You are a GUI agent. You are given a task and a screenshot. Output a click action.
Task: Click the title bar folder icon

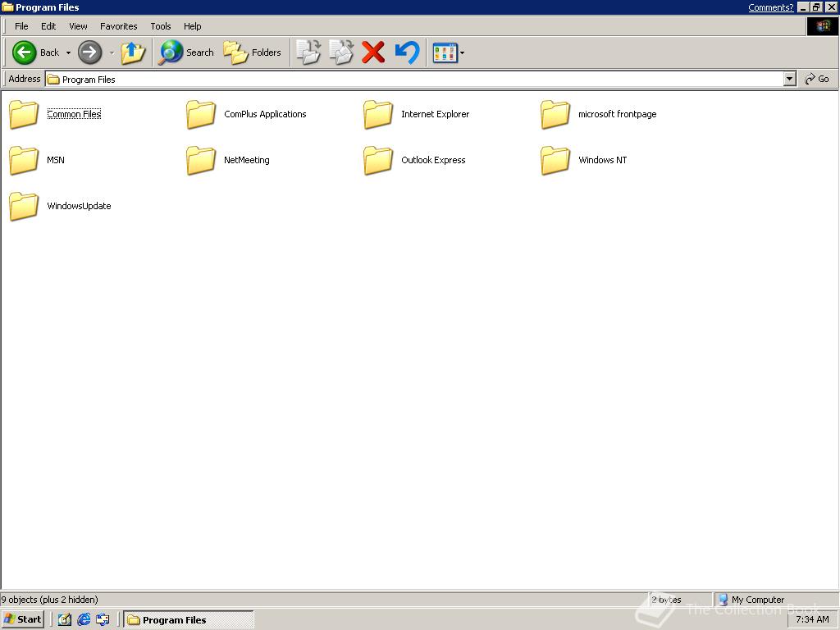[7, 7]
